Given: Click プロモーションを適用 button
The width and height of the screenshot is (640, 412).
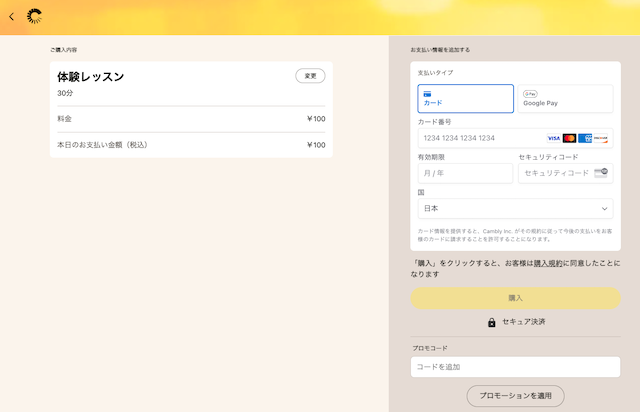Looking at the screenshot, I should tap(516, 396).
